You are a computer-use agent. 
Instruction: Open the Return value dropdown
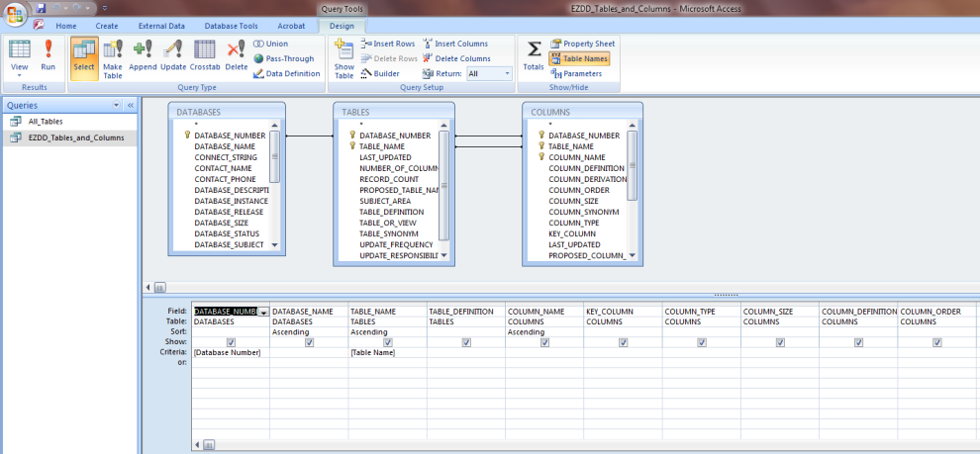point(508,73)
